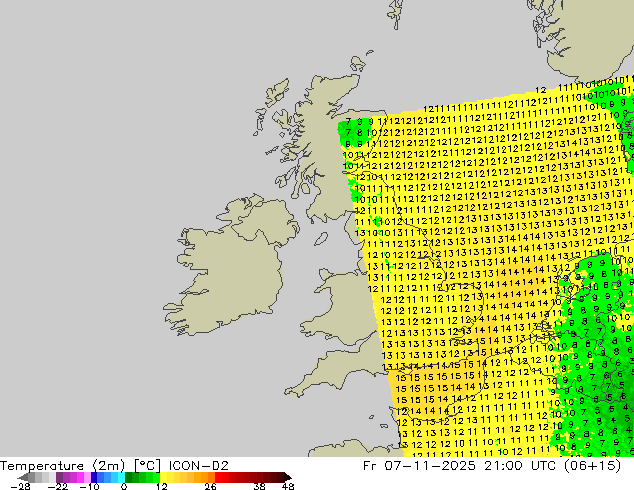Click the 'ICON-D2' model name label
The image size is (634, 490).
199,466
